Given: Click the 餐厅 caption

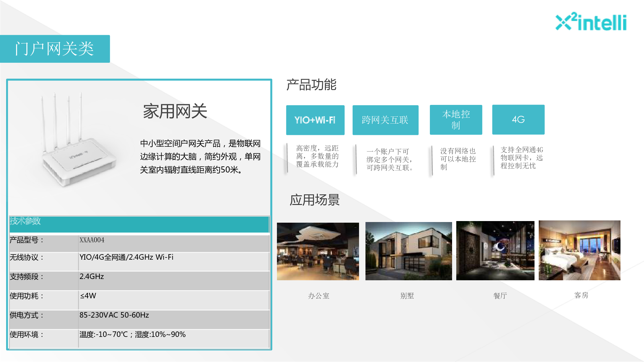Looking at the screenshot, I should point(500,296).
